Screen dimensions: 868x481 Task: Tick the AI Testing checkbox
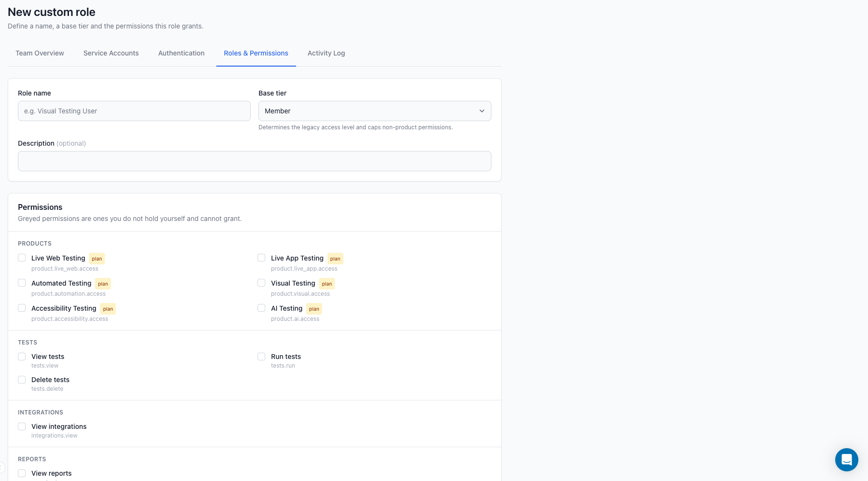[261, 308]
